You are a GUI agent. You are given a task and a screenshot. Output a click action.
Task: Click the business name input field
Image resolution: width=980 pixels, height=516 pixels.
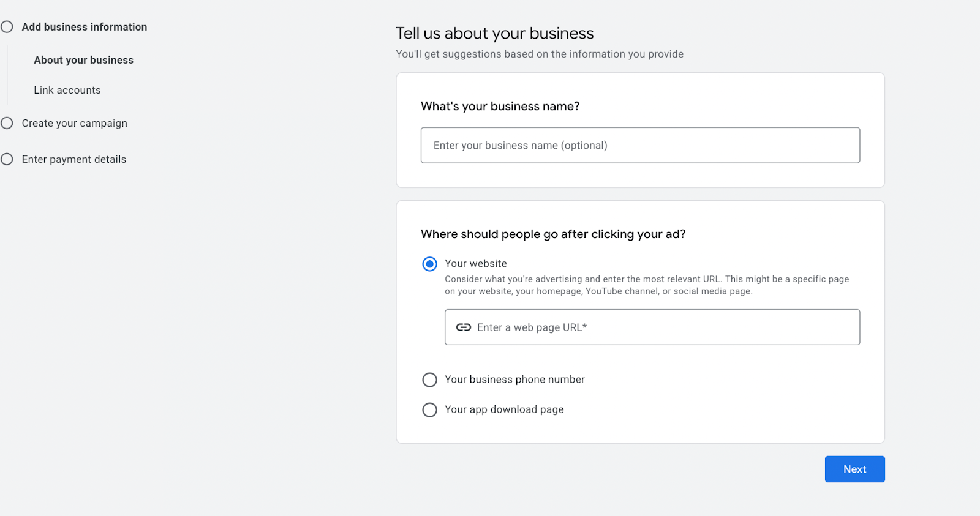click(x=639, y=145)
